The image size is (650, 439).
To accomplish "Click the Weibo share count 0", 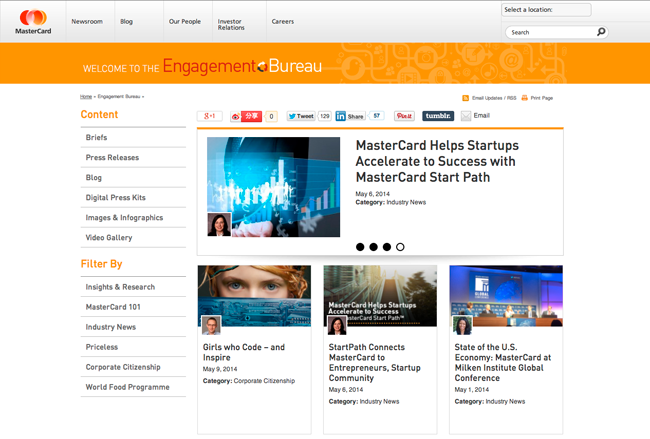I will pos(271,116).
